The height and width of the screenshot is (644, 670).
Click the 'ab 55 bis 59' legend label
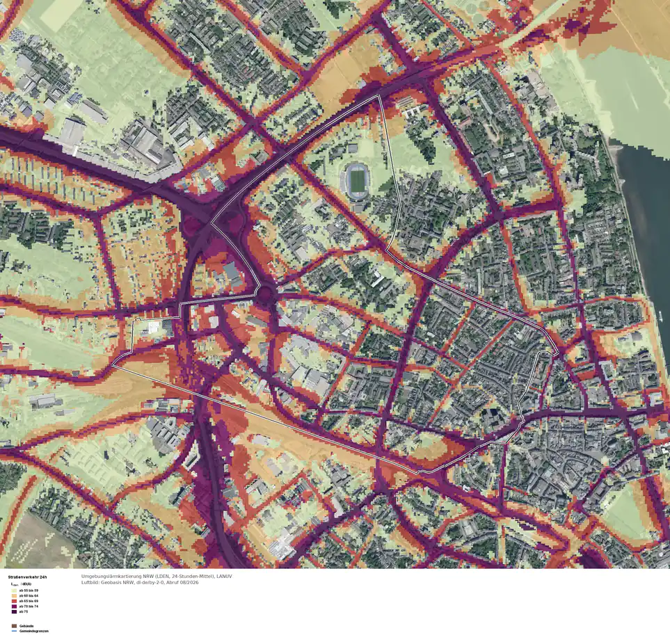(x=29, y=590)
